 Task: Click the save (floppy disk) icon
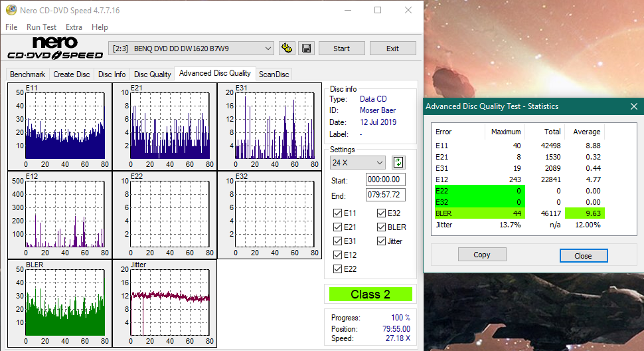[306, 49]
